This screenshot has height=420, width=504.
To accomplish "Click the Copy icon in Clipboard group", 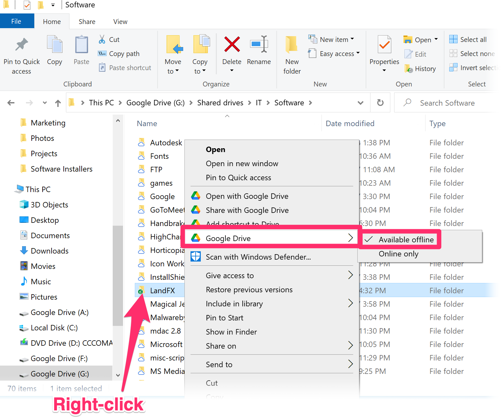I will [55, 44].
